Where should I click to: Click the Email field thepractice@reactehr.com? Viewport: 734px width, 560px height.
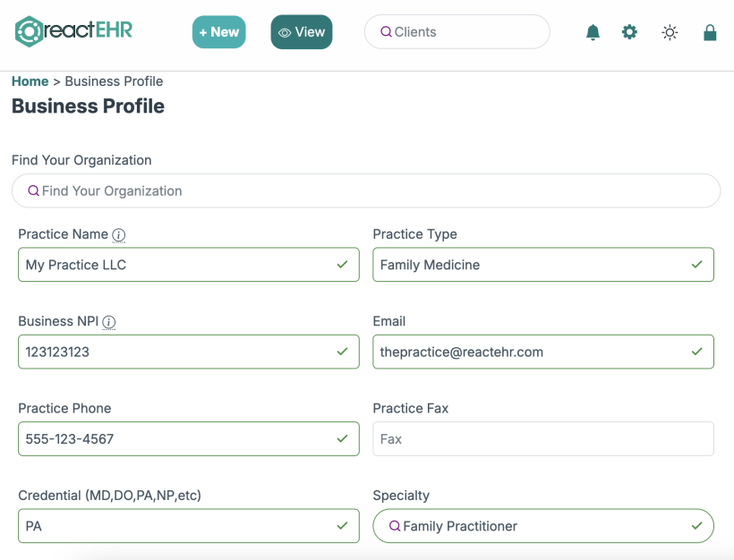[543, 352]
